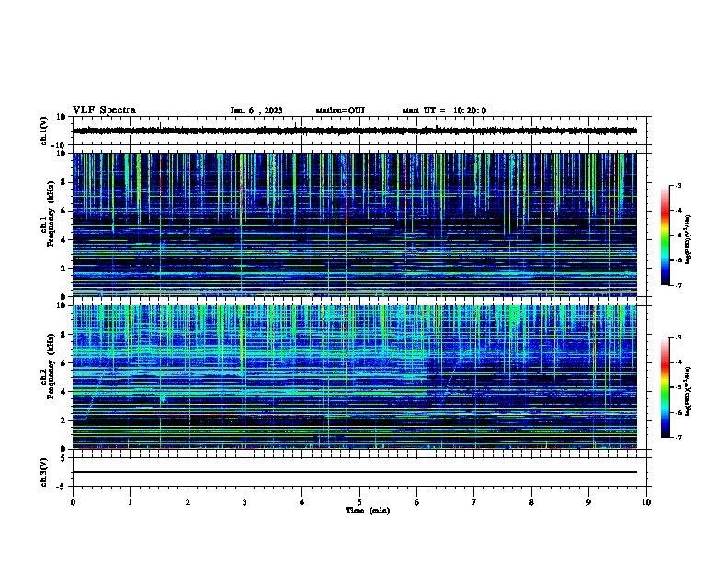The width and height of the screenshot is (728, 563).
Task: Click the log(PSD) label beside ch.2 colorbar
Action: [x=688, y=391]
